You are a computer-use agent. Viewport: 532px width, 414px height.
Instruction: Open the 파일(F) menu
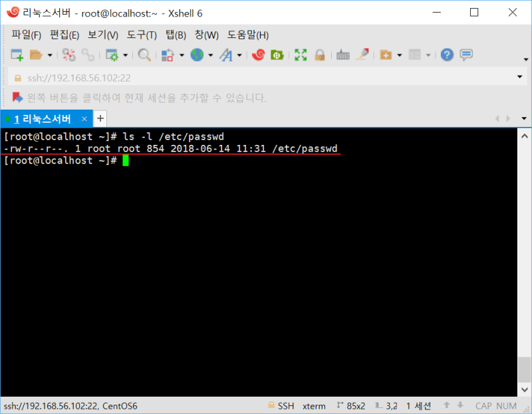point(26,35)
